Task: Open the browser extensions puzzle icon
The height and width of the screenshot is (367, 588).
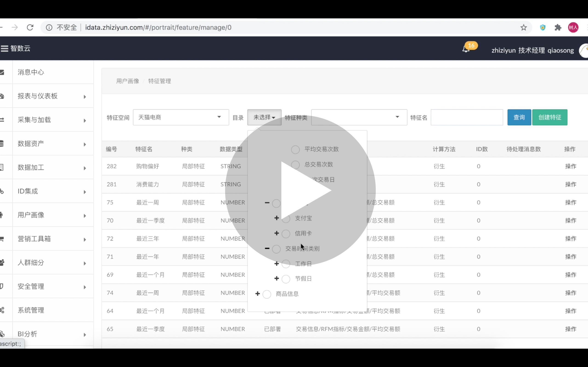Action: click(x=558, y=28)
